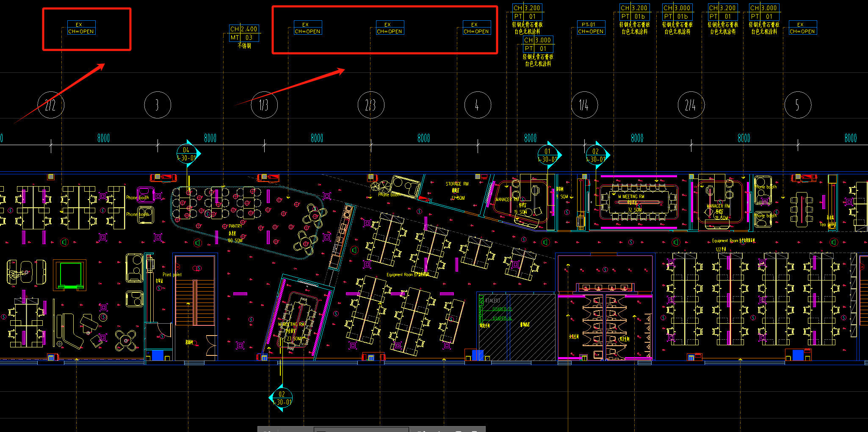This screenshot has height=432, width=868.
Task: Select the PT-01 CH=OPEN ceiling tag
Action: click(x=591, y=28)
